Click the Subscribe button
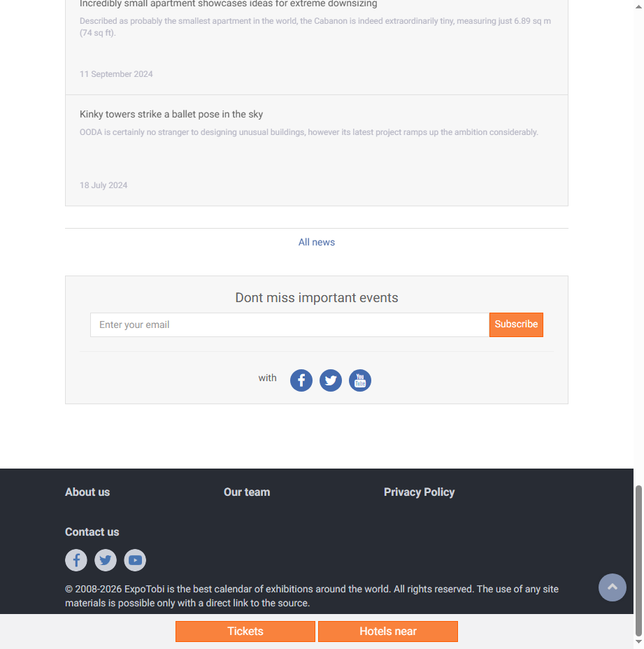 [516, 324]
